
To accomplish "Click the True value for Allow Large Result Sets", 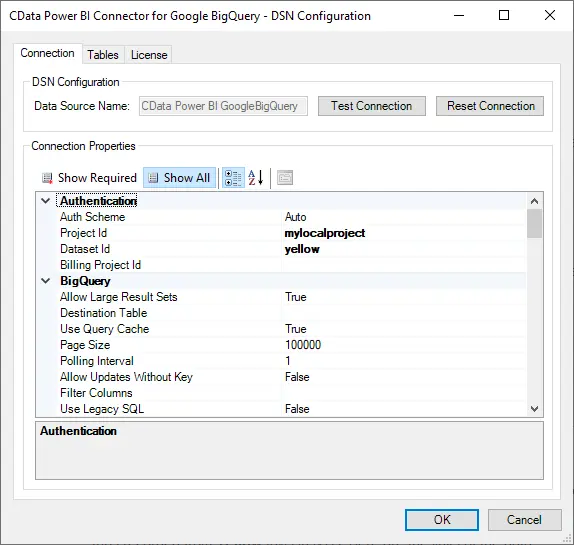I will point(295,297).
